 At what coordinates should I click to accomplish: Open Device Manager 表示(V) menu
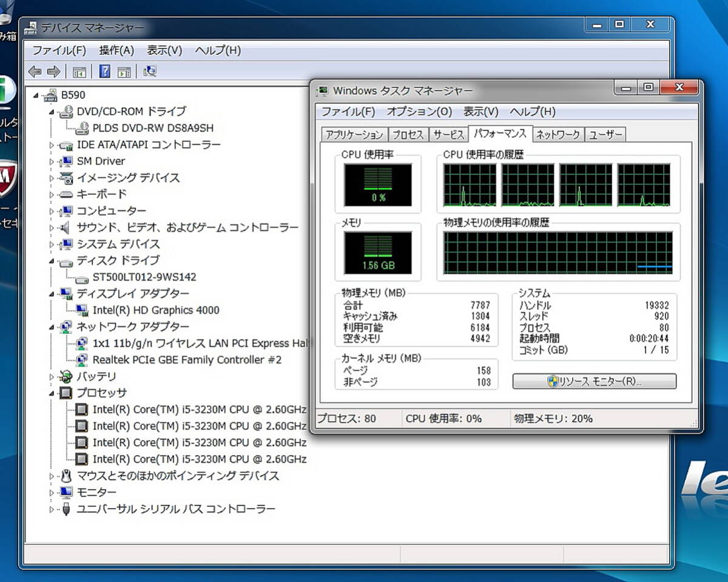point(164,50)
